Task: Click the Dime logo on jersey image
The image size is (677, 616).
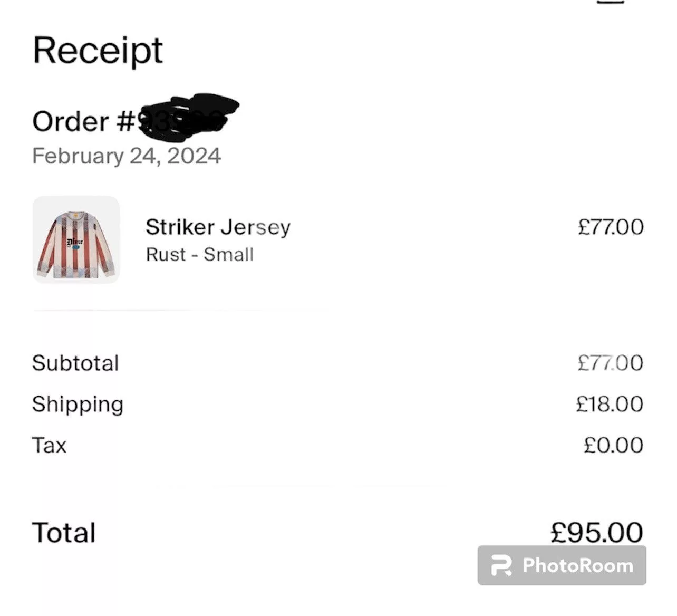Action: (x=75, y=243)
